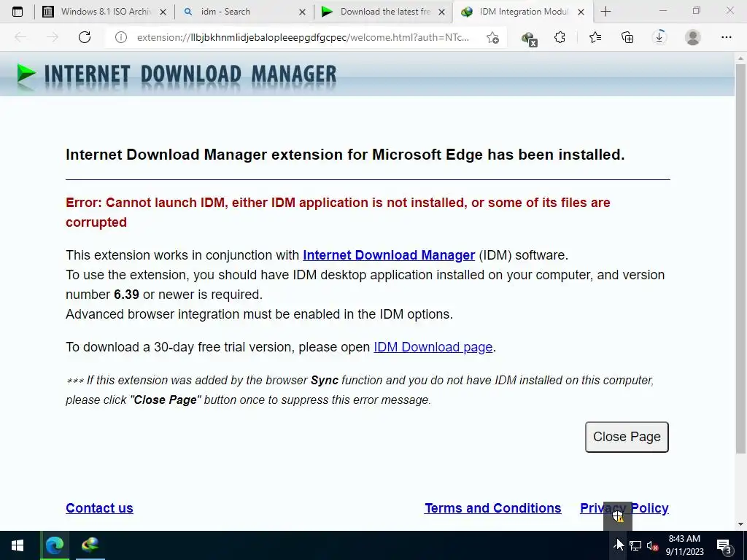Image resolution: width=747 pixels, height=560 pixels.
Task: Close the Download the latest free tab
Action: (x=441, y=12)
